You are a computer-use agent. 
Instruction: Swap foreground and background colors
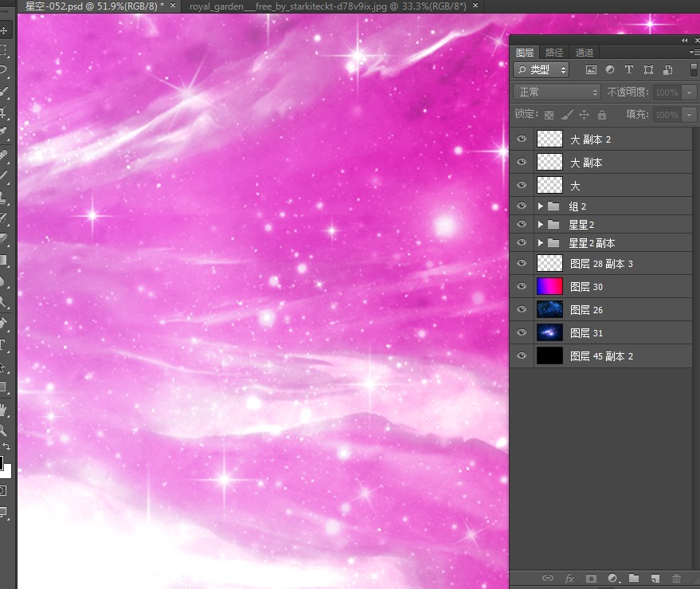[x=6, y=446]
